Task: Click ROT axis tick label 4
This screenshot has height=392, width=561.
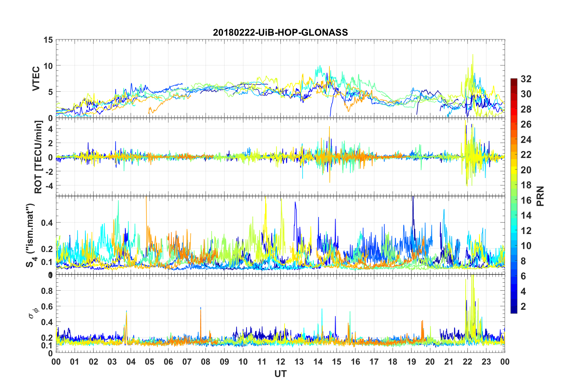Action: tap(50, 129)
